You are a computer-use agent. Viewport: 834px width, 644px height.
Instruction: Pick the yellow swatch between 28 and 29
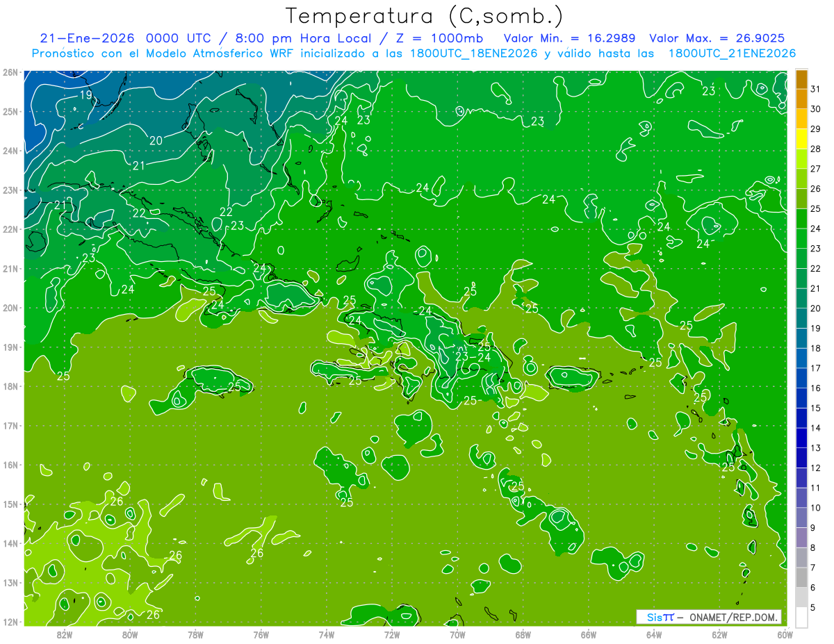click(801, 139)
